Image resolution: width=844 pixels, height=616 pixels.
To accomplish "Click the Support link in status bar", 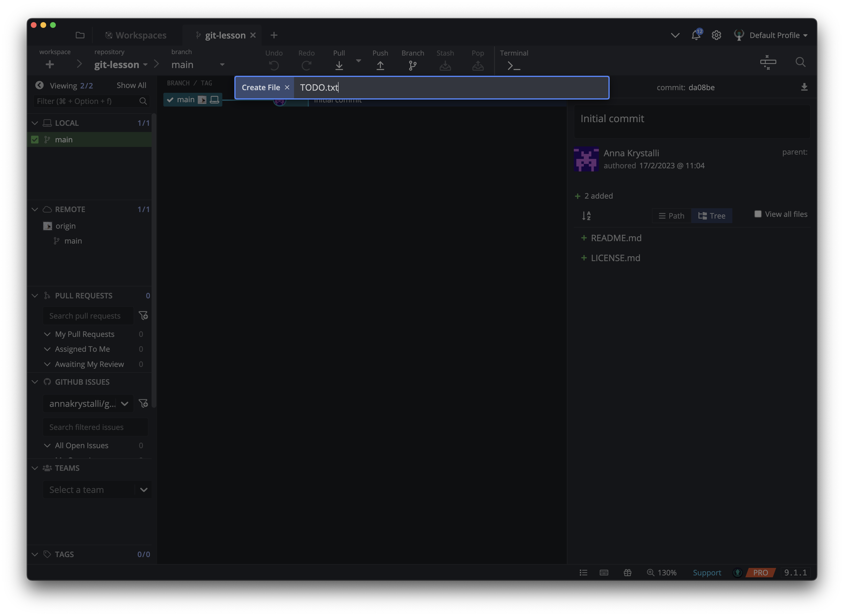I will pos(707,572).
